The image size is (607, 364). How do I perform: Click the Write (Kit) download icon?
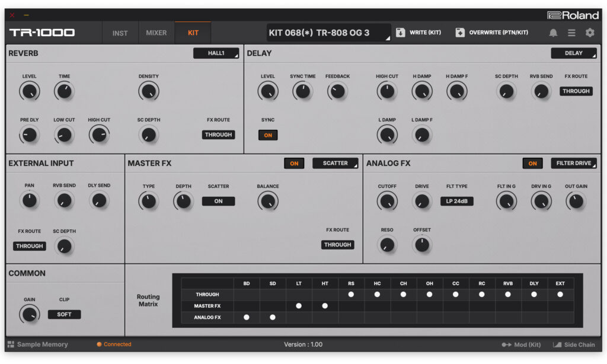point(401,33)
